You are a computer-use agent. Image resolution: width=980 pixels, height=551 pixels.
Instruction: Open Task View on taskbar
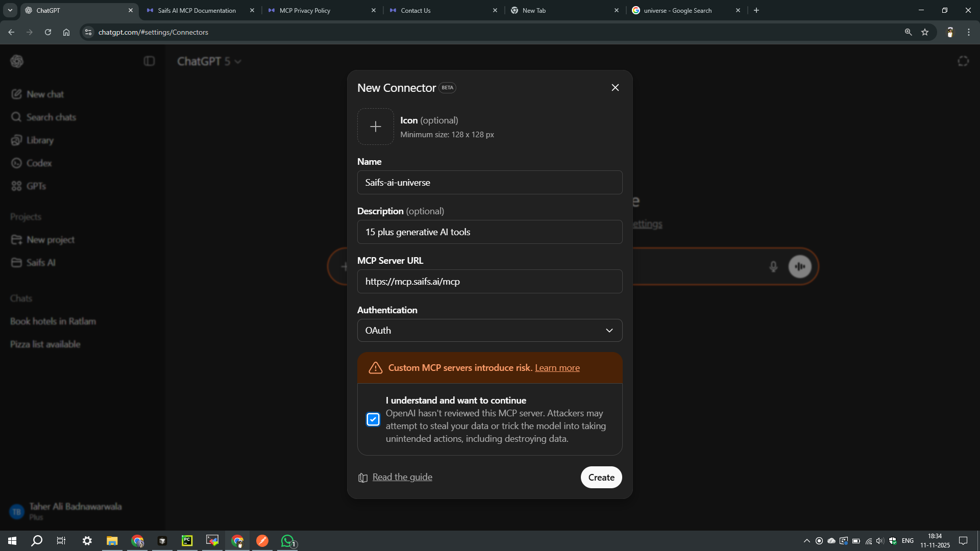61,541
